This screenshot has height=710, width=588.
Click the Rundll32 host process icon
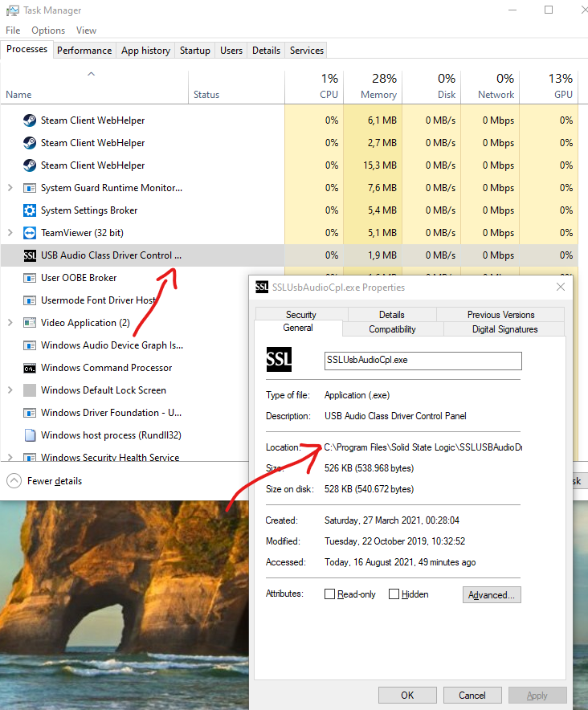30,435
